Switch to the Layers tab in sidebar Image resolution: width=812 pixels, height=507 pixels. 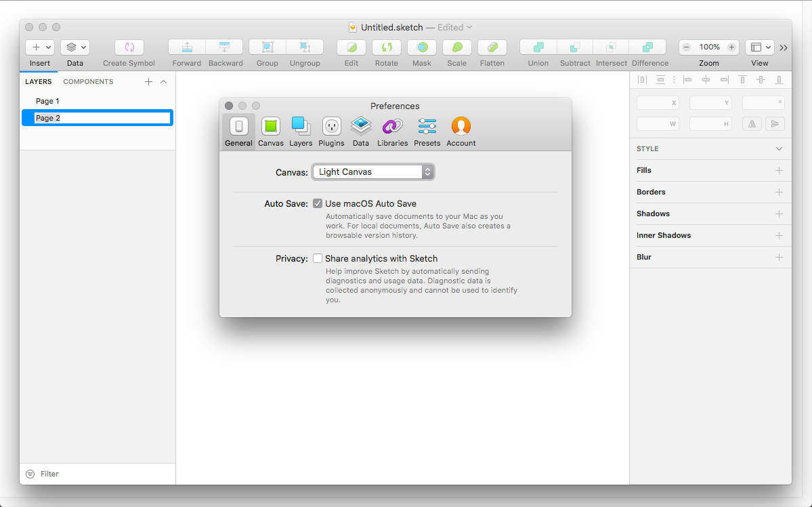pos(39,81)
